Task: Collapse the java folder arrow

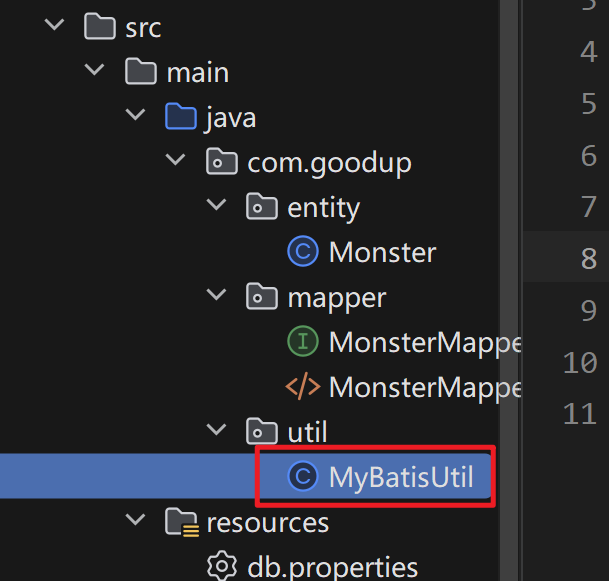Action: pos(134,117)
